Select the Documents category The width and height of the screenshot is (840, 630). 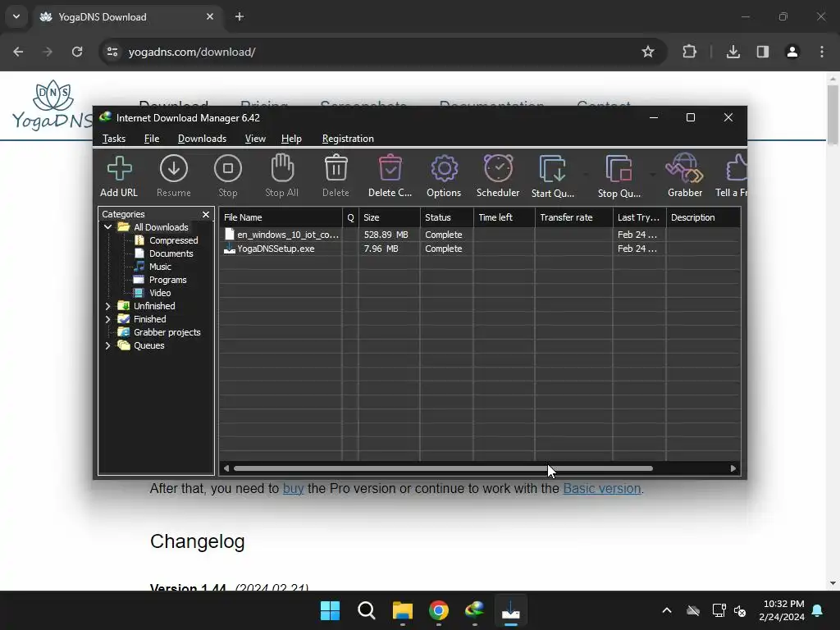[x=171, y=253]
